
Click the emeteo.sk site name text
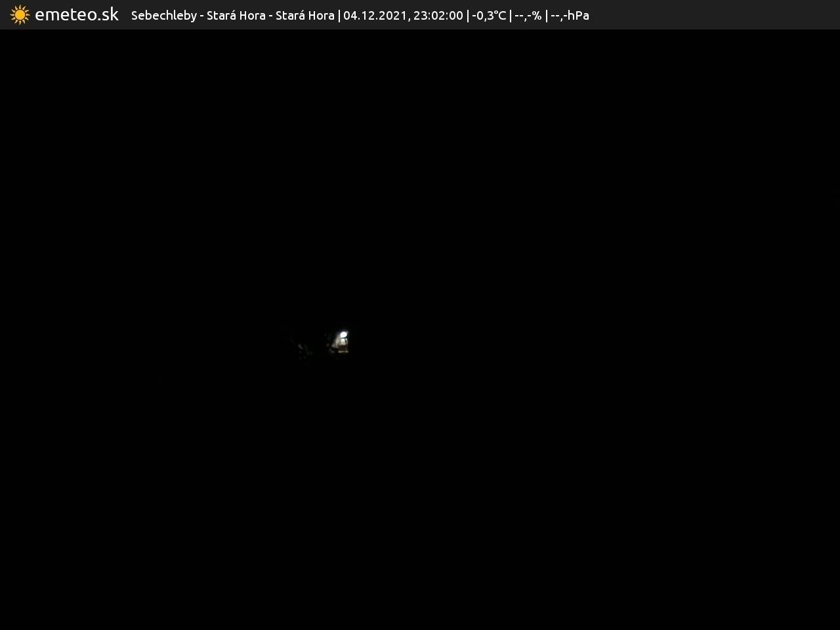(77, 14)
